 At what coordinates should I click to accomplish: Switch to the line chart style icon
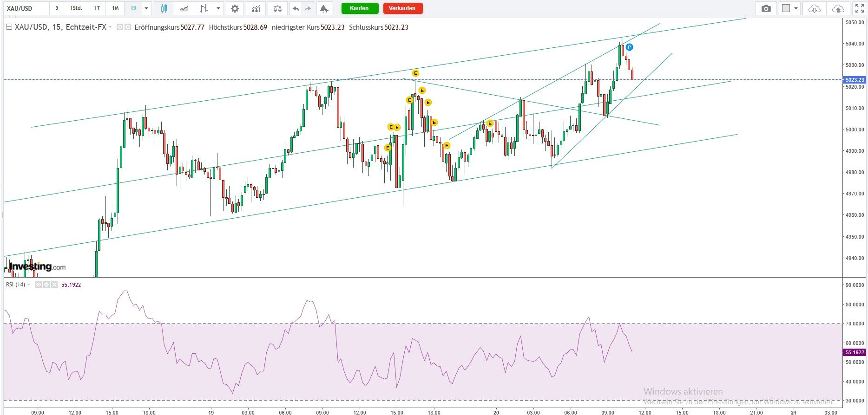click(184, 8)
